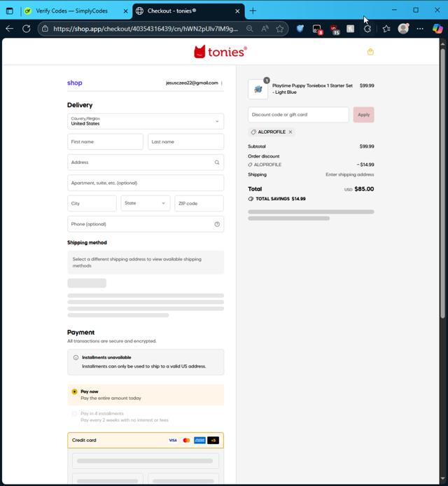Focus the Last name field
The image size is (448, 486).
186,141
